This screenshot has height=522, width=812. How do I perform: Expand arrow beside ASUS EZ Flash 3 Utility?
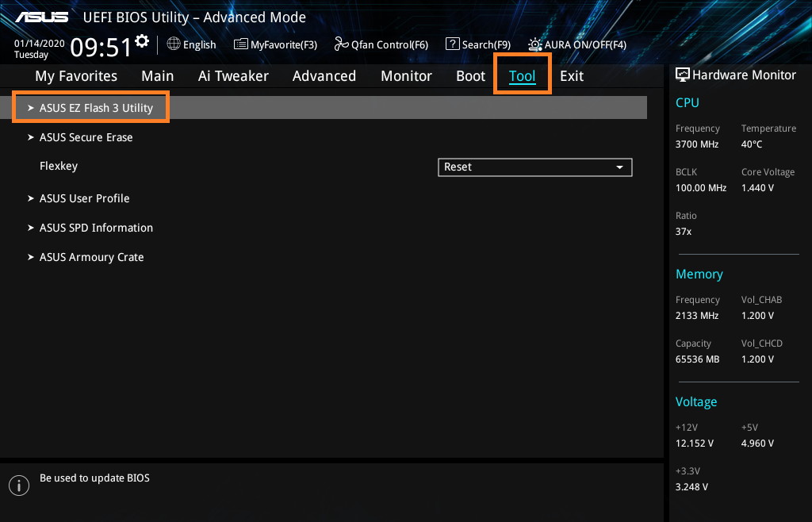point(31,108)
